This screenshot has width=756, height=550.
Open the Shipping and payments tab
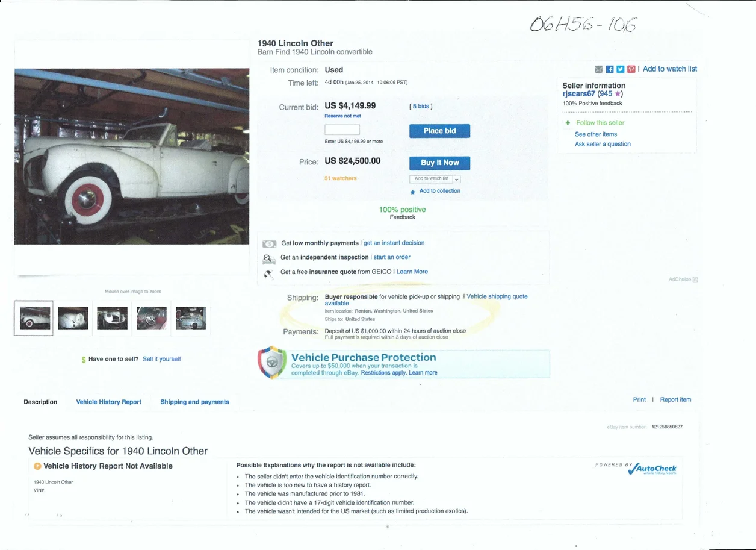click(x=194, y=402)
